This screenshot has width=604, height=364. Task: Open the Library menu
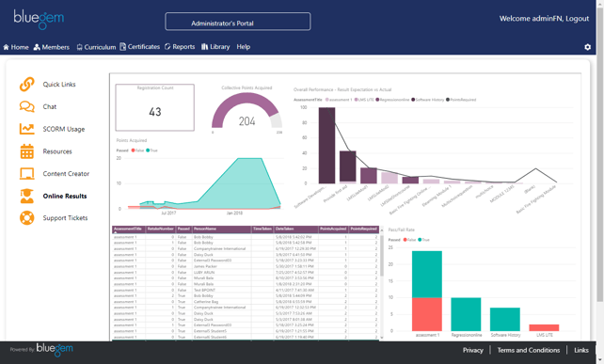tap(215, 47)
